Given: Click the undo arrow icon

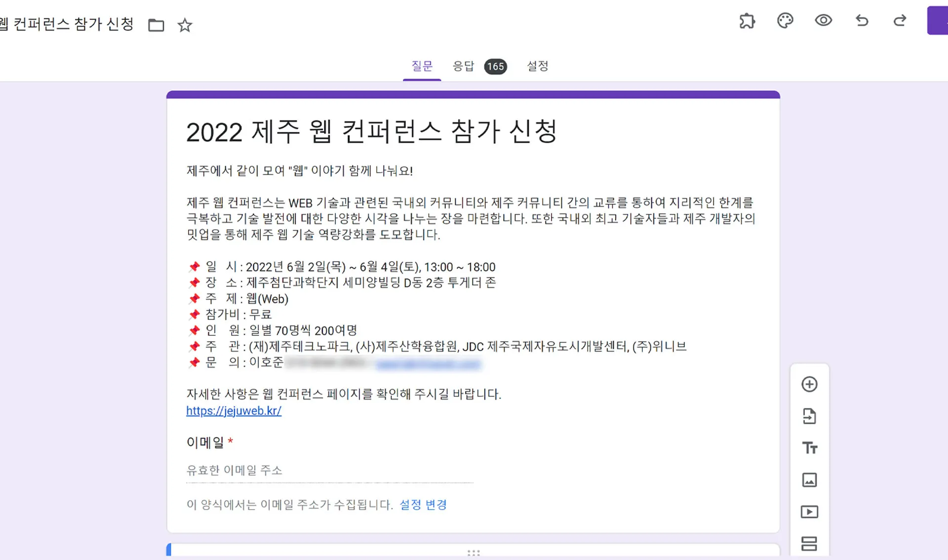Looking at the screenshot, I should (862, 20).
